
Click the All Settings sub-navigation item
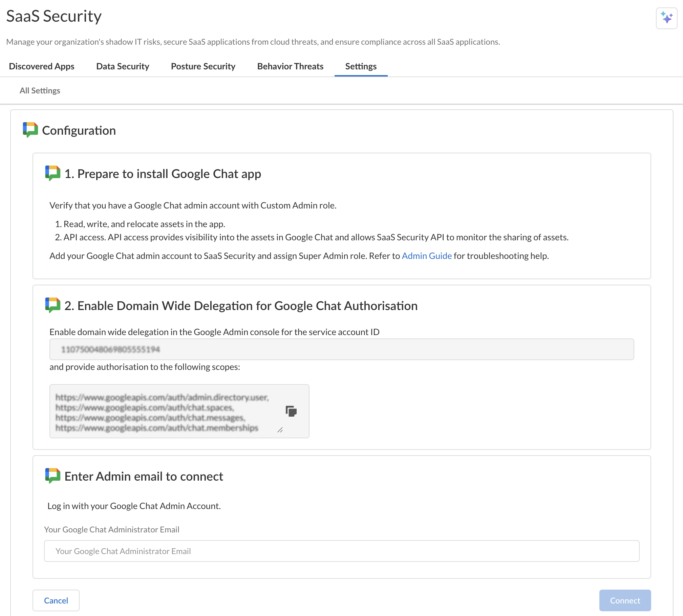(x=40, y=91)
